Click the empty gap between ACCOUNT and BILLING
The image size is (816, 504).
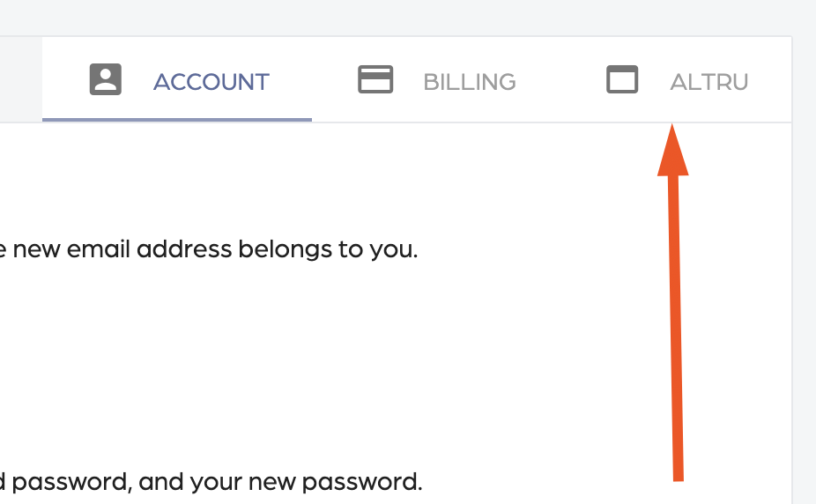click(334, 80)
